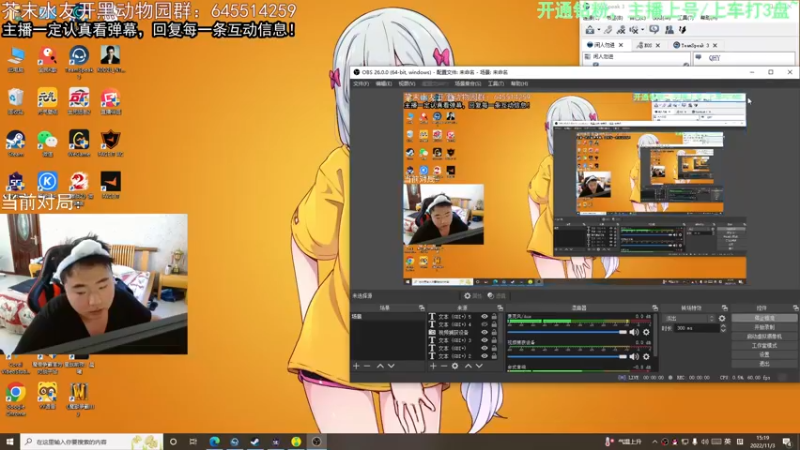Open Task View on the taskbar
Screen dimensions: 800x450
click(x=193, y=441)
